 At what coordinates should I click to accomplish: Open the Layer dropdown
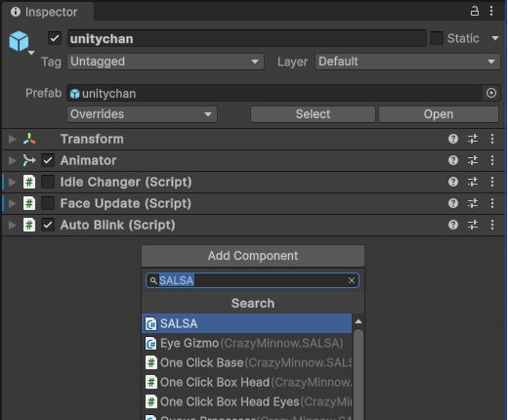pos(407,62)
